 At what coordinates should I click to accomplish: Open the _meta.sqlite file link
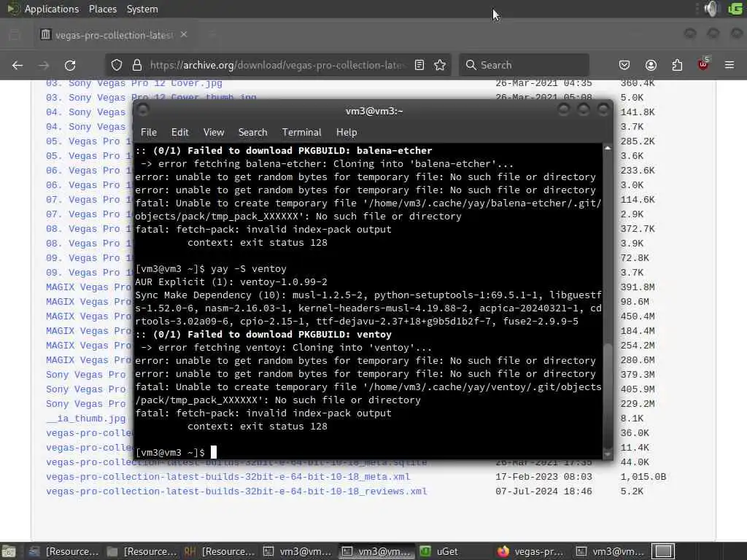236,462
